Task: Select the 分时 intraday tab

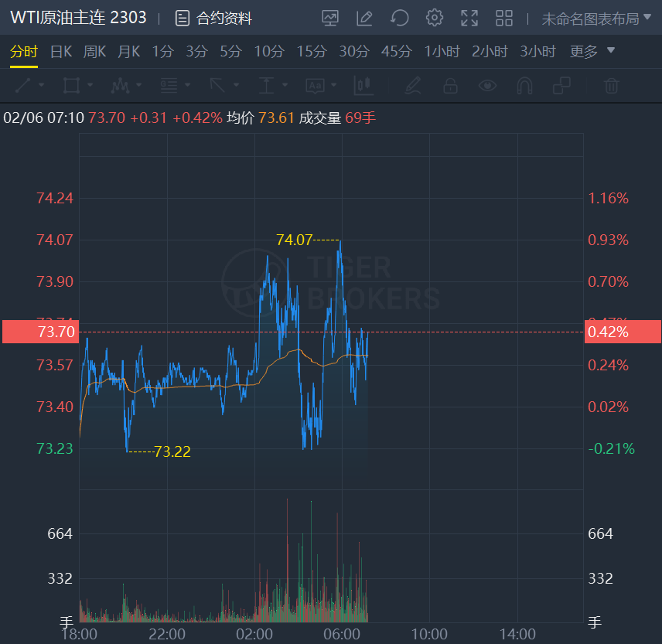Action: click(24, 52)
